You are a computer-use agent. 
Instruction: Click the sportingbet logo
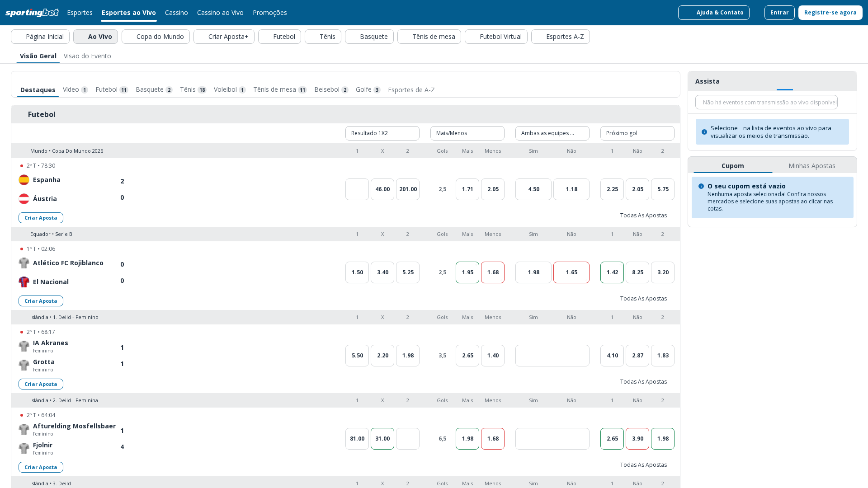point(32,13)
